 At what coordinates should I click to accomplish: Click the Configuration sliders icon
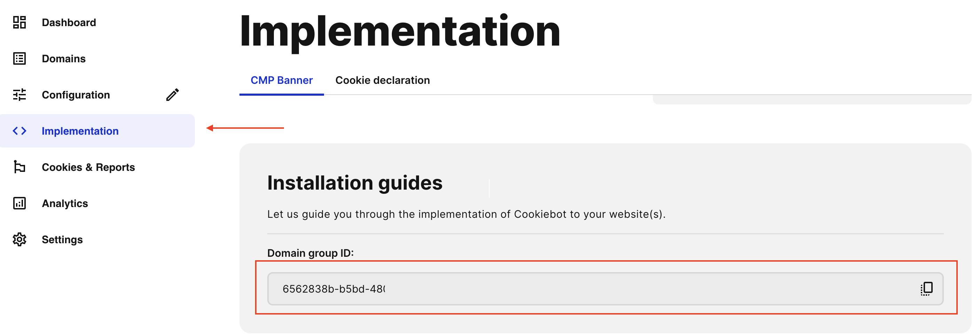point(19,95)
